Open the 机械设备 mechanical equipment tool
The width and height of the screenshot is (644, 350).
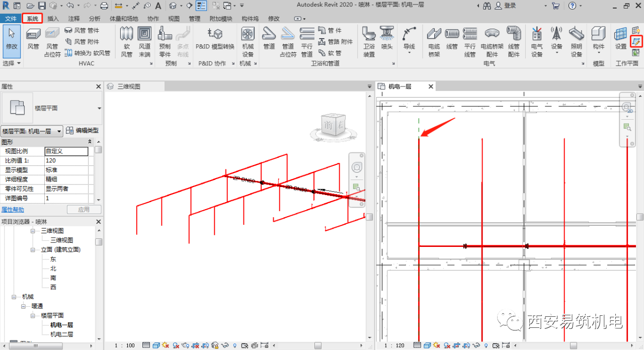click(248, 42)
